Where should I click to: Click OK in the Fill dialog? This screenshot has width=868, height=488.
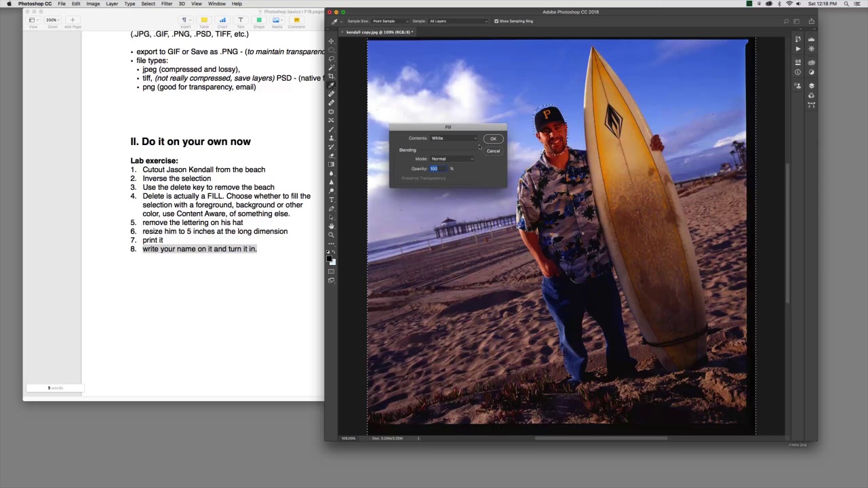tap(493, 139)
